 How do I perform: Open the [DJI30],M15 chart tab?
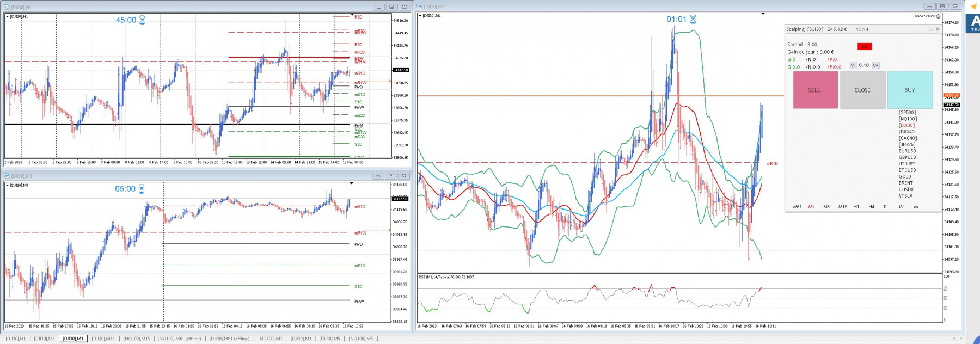tap(103, 339)
